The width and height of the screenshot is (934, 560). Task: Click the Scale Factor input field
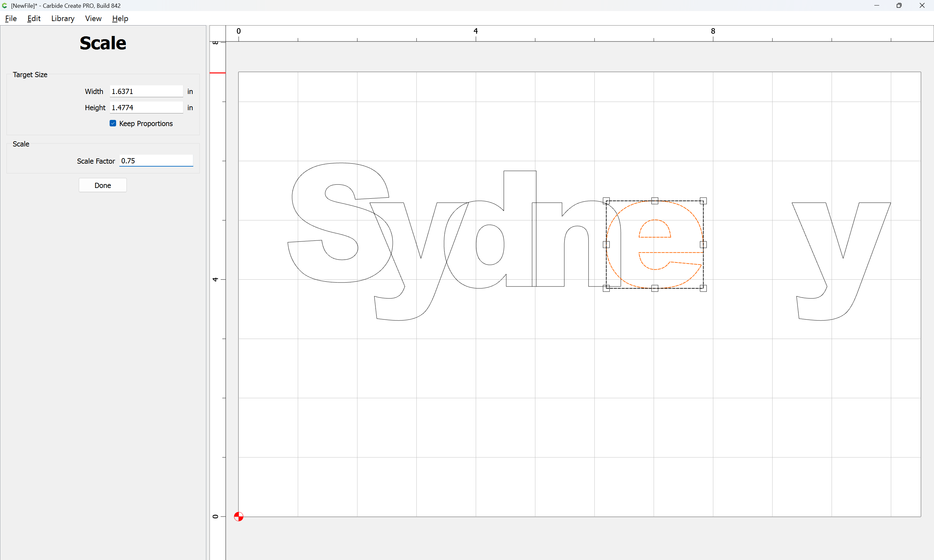point(156,161)
